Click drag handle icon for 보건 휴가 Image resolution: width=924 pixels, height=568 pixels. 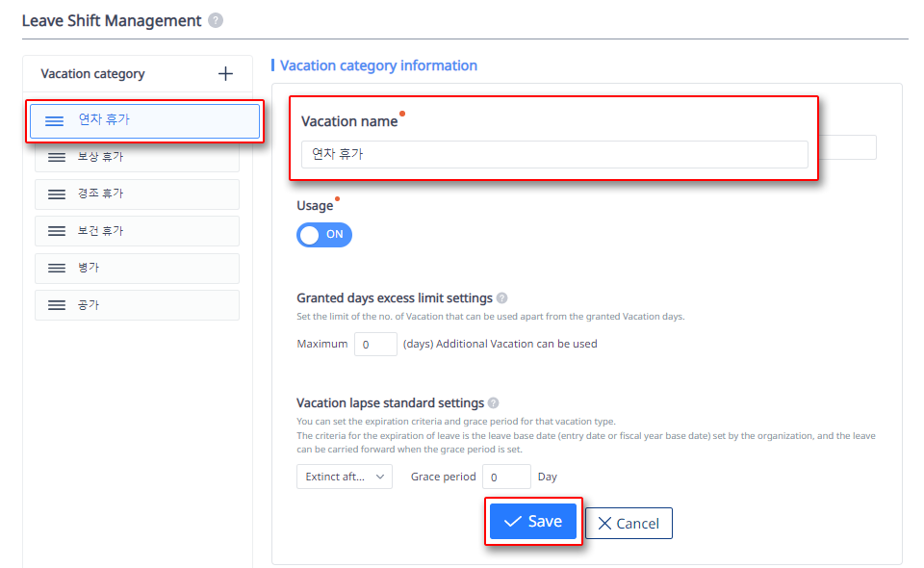point(57,231)
